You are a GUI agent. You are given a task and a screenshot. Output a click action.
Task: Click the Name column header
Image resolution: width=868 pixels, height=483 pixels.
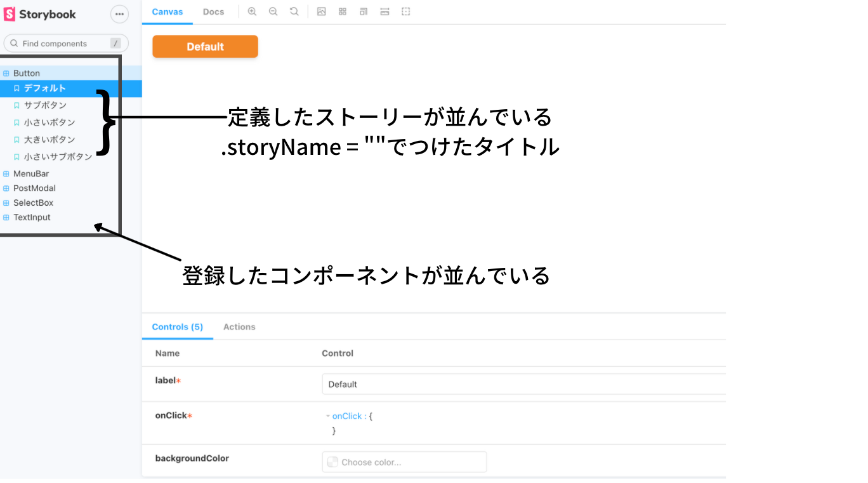pyautogui.click(x=168, y=353)
